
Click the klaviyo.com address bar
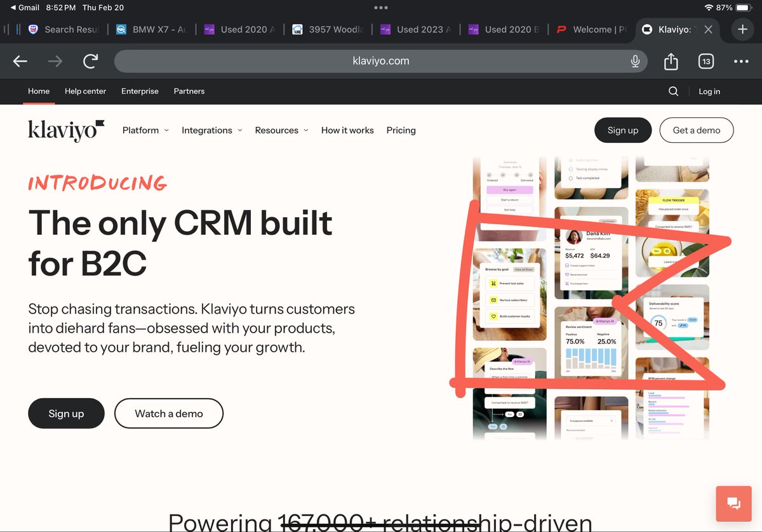[381, 61]
